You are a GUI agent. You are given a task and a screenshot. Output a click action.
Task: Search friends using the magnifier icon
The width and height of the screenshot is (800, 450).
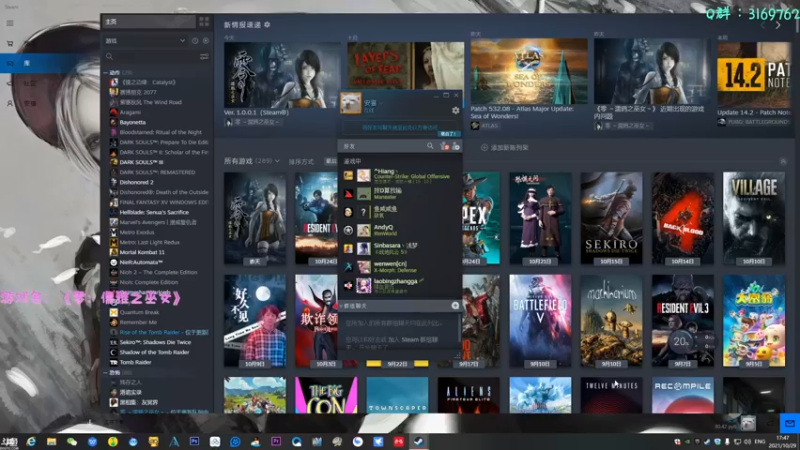click(x=430, y=146)
